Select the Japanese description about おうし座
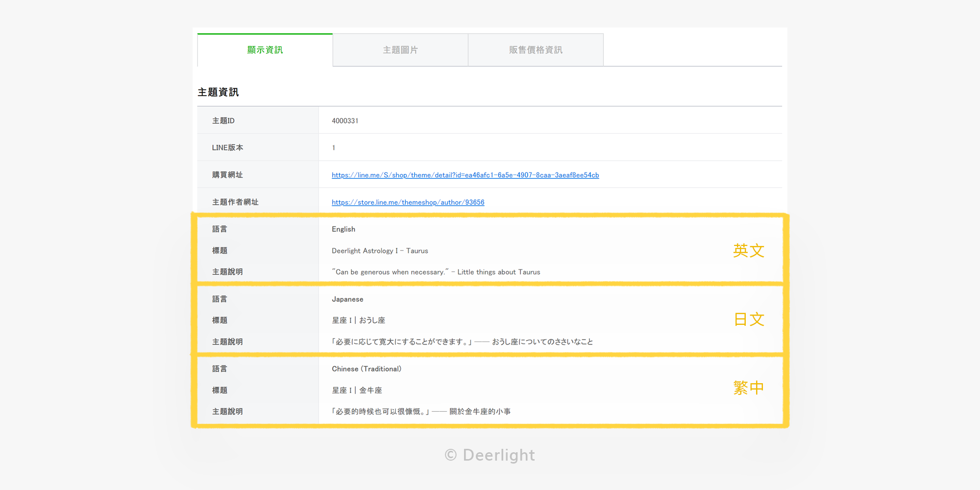 point(462,342)
